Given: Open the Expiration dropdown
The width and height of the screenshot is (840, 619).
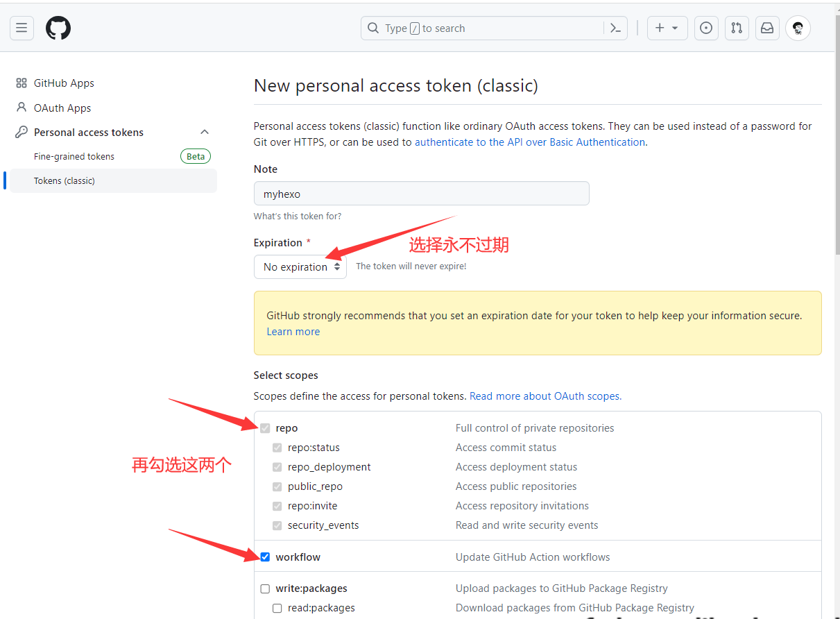Looking at the screenshot, I should [300, 267].
